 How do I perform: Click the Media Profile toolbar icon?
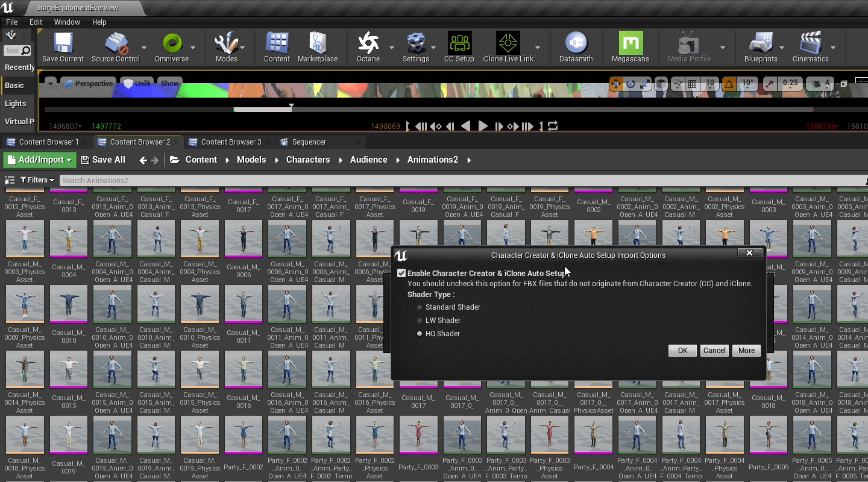coord(689,47)
